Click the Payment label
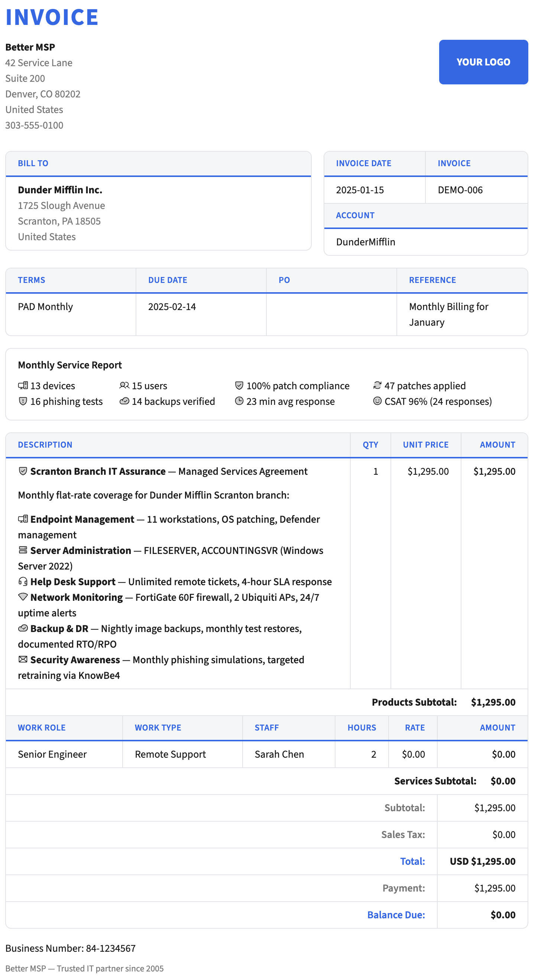Image resolution: width=535 pixels, height=980 pixels. [403, 888]
